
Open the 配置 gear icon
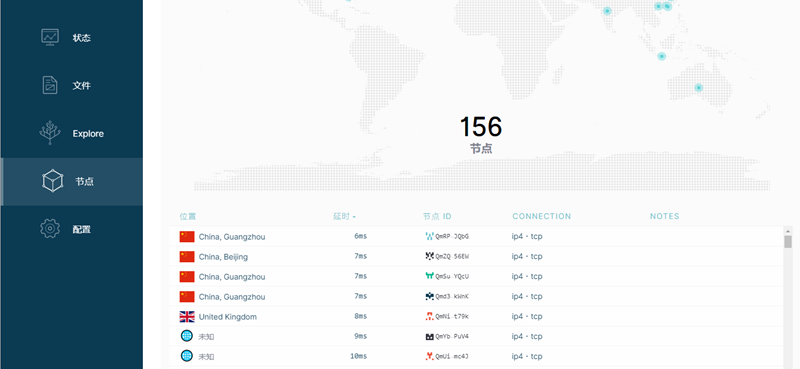[50, 229]
